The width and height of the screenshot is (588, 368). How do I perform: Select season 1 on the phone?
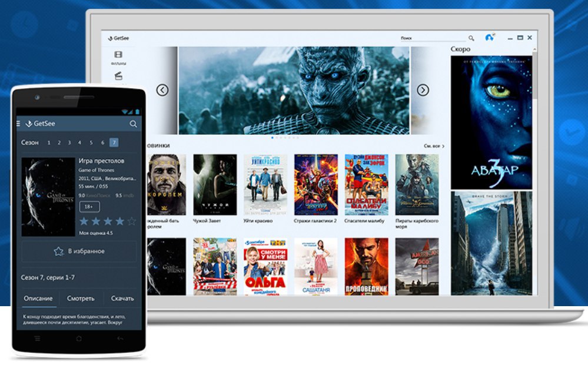[x=49, y=142]
